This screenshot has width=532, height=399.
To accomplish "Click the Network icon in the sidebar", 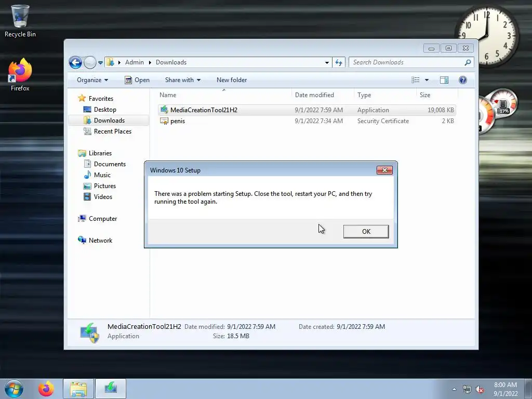I will (82, 240).
